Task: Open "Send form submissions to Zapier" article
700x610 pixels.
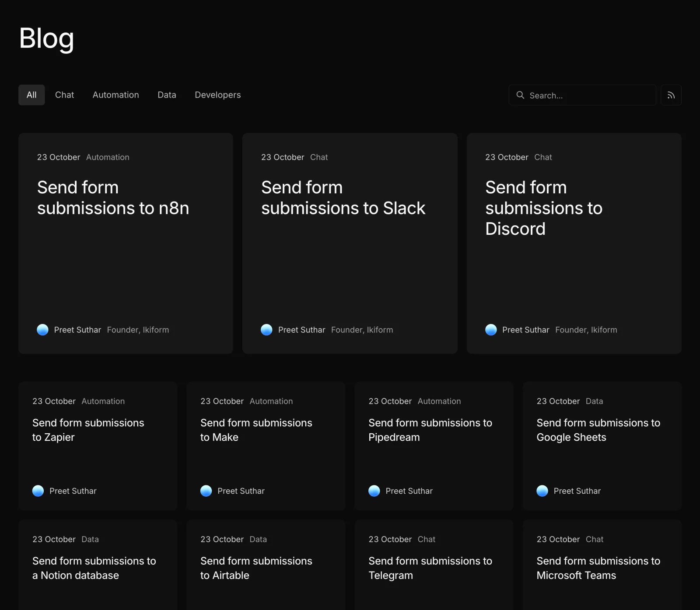Action: coord(88,430)
